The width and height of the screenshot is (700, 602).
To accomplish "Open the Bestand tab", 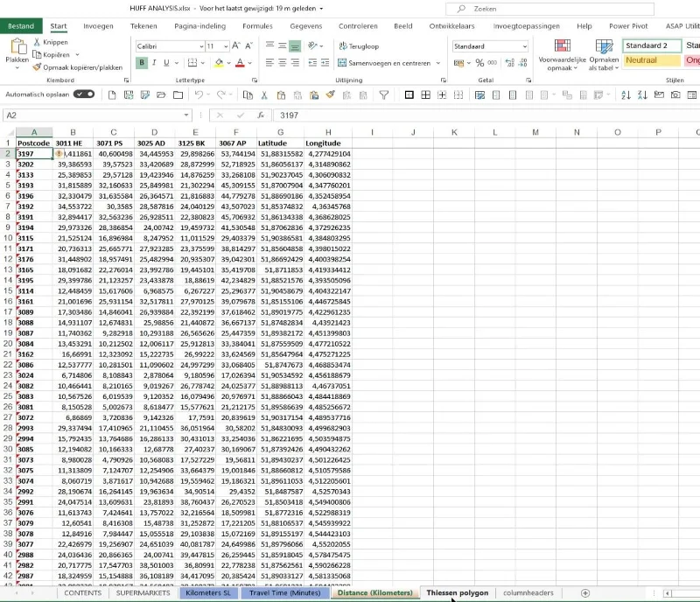I will [x=21, y=26].
